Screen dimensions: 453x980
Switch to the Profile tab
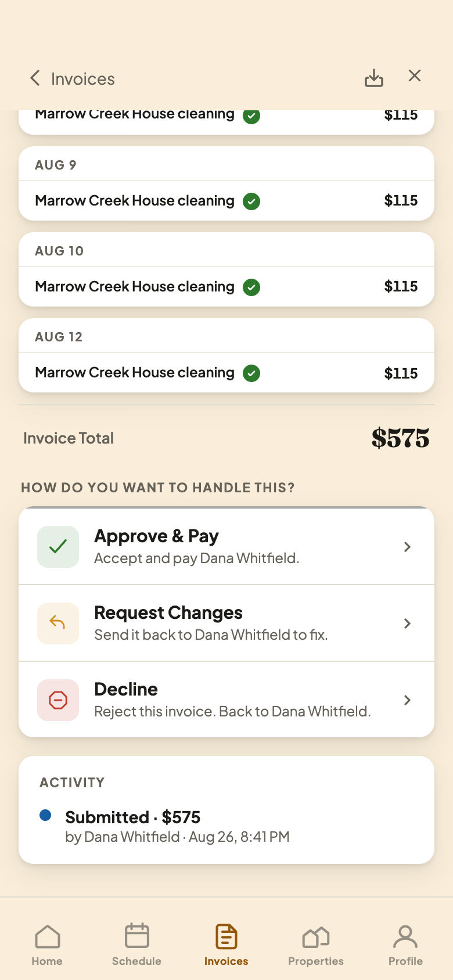tap(405, 945)
